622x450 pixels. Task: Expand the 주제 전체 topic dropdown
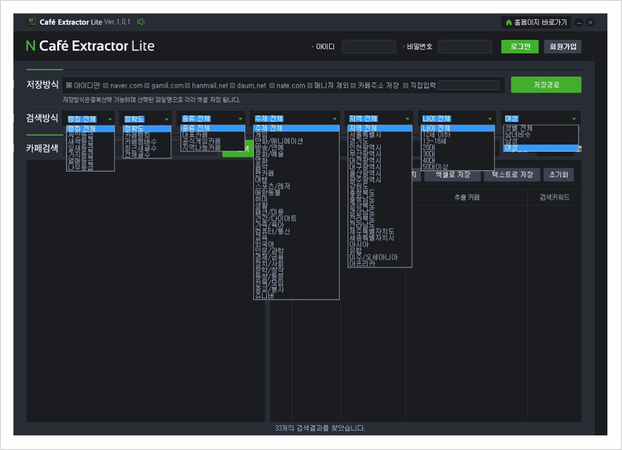tap(335, 119)
